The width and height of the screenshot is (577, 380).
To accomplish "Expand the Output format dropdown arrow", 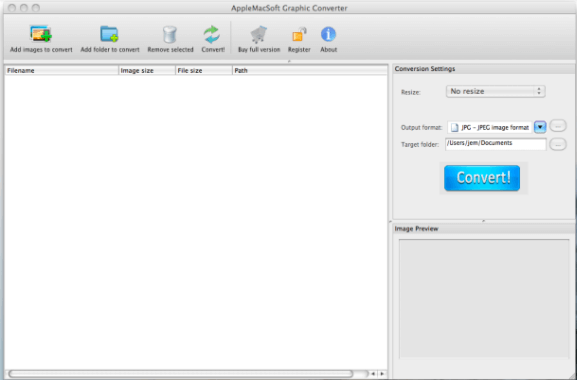I will point(540,127).
